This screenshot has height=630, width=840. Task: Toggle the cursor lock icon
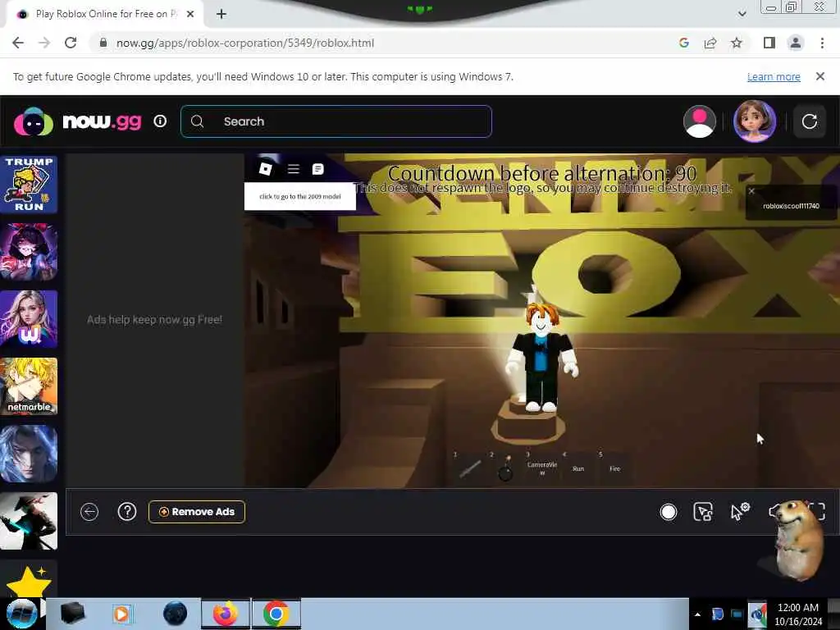click(x=703, y=512)
